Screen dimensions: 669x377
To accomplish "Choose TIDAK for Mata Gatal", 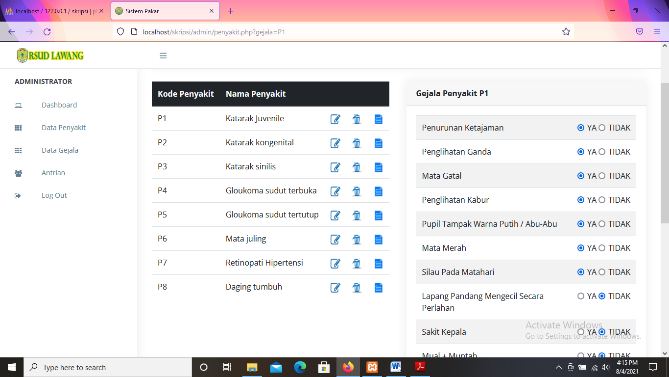I will click(602, 176).
